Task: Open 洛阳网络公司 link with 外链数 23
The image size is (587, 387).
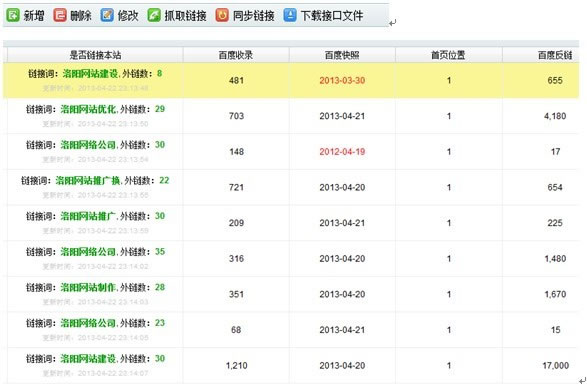Action: [x=88, y=323]
